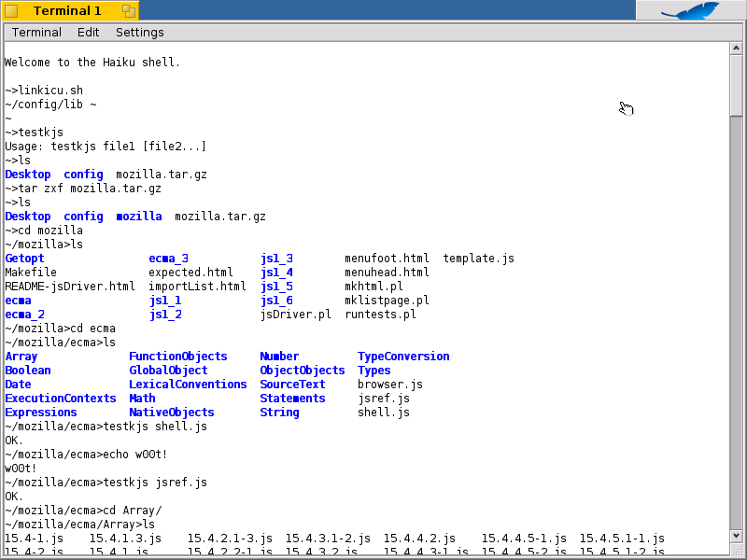Click the 'cd Array/' command line
This screenshot has height=560, width=747.
[x=83, y=511]
